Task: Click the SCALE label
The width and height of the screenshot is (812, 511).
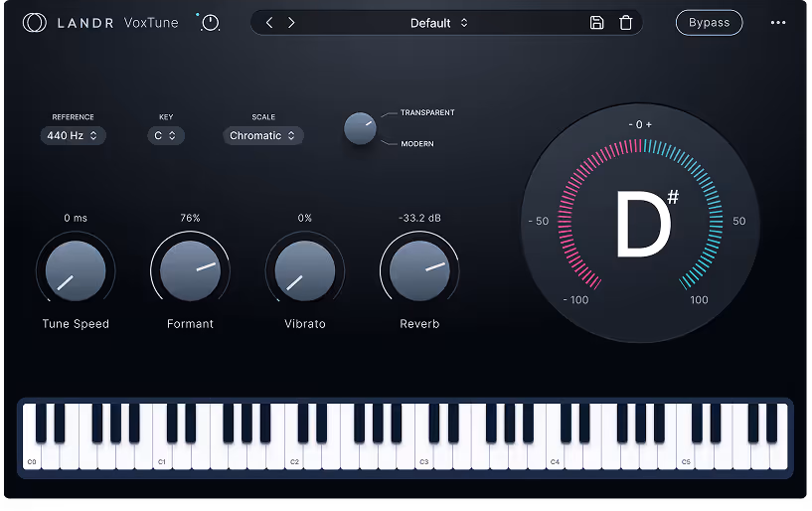Action: (263, 117)
